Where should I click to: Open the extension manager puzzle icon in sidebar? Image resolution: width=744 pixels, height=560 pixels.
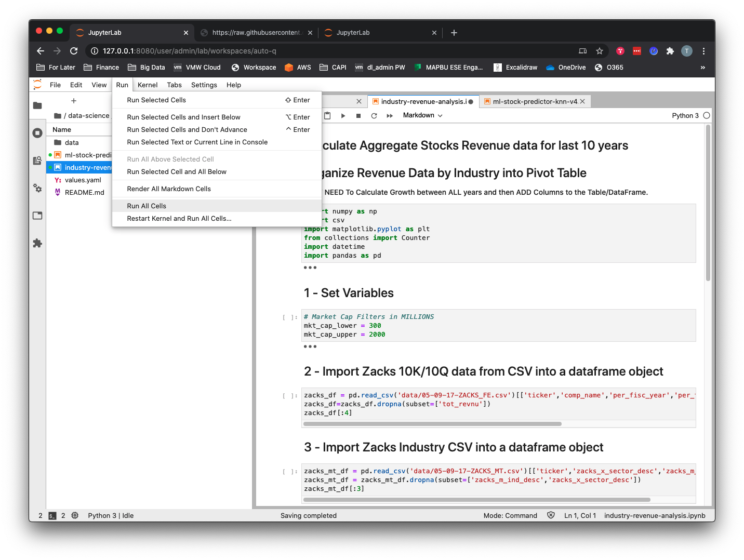pyautogui.click(x=37, y=243)
